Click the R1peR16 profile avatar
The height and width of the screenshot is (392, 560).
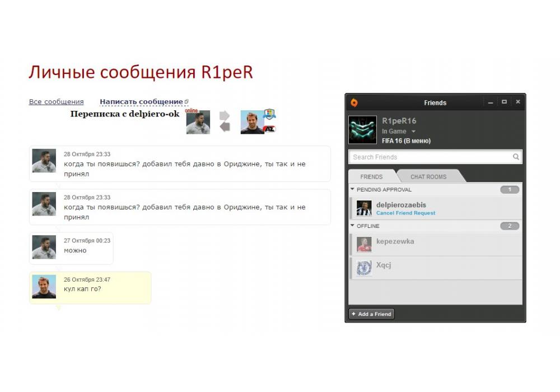362,130
